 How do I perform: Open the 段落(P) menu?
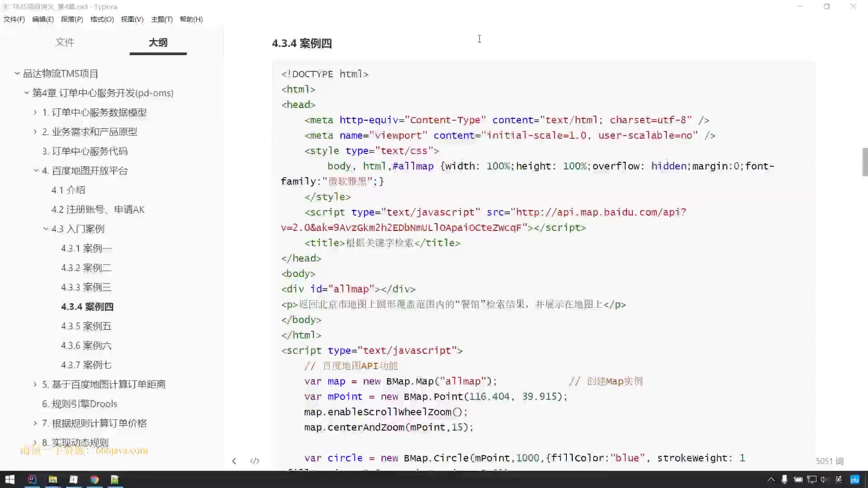[x=72, y=19]
